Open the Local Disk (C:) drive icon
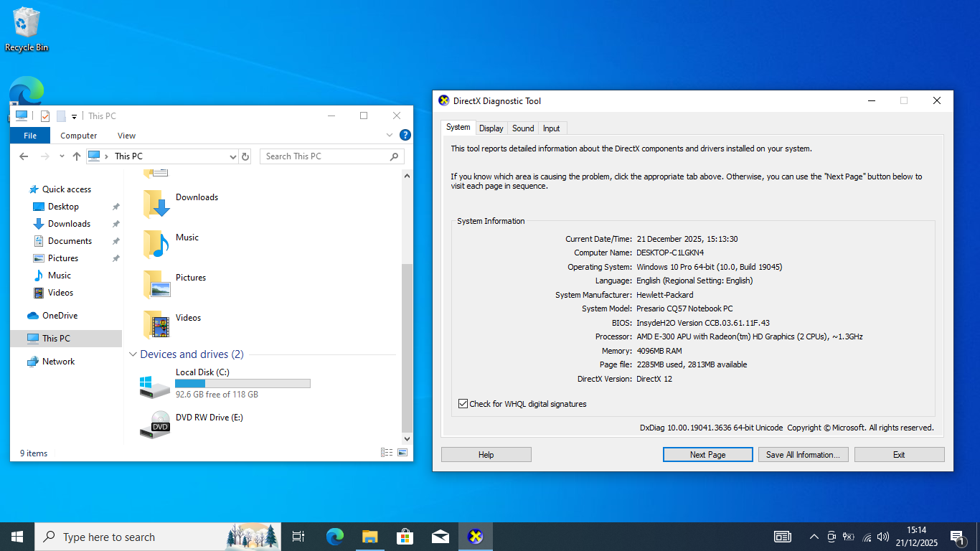Image resolution: width=980 pixels, height=551 pixels. [155, 385]
